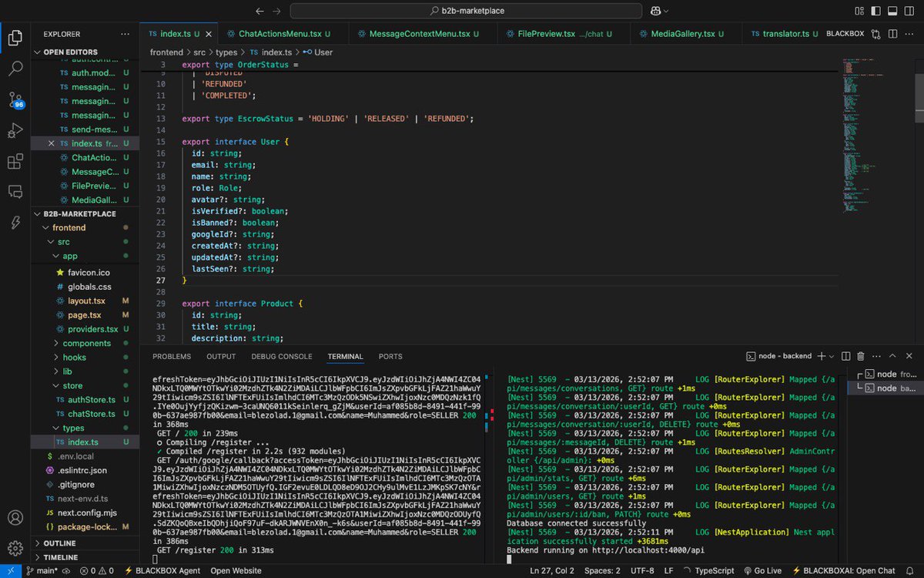Open the PROBLEMS panel tab
The image size is (924, 578).
coord(172,356)
